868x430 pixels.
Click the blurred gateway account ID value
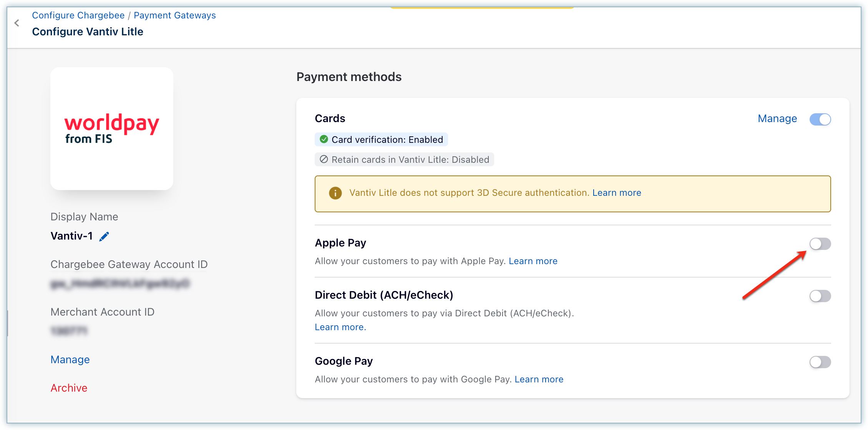(x=120, y=284)
